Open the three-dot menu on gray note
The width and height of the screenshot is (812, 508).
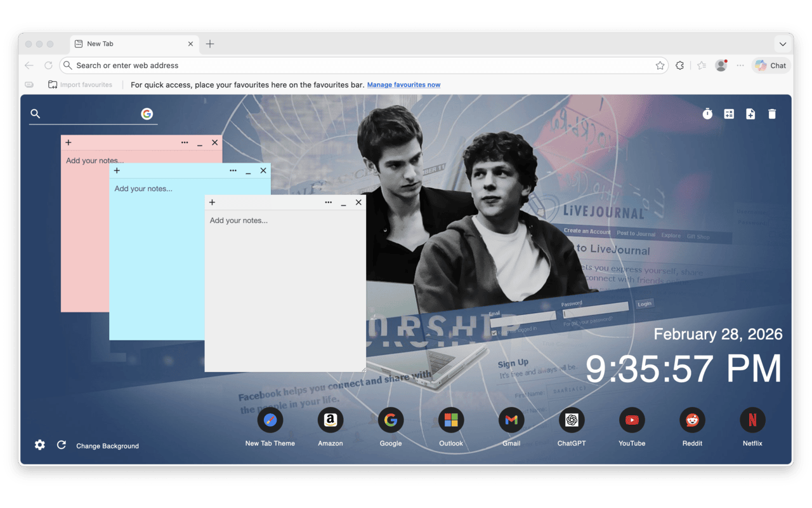[328, 203]
